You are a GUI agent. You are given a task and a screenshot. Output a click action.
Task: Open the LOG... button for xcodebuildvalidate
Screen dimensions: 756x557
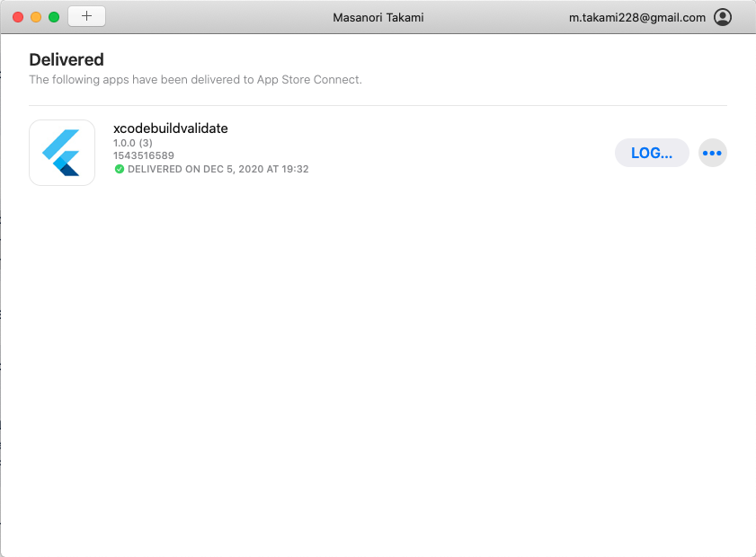pyautogui.click(x=652, y=153)
